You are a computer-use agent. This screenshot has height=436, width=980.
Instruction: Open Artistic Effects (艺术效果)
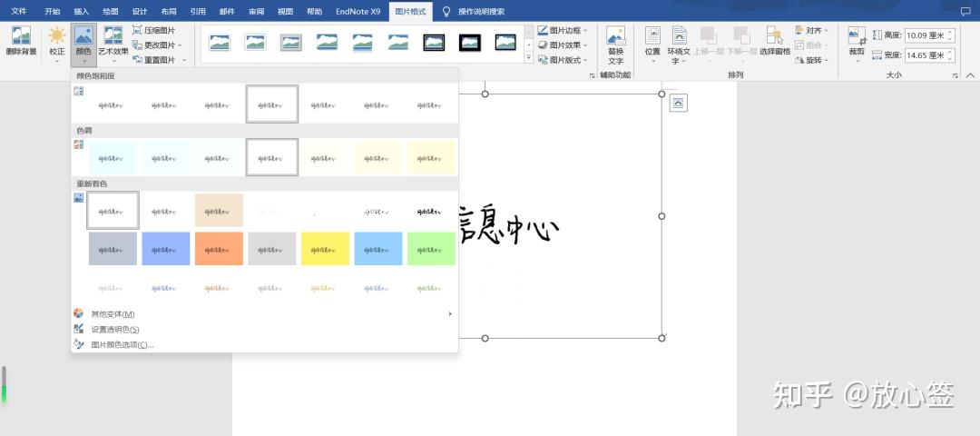click(x=113, y=44)
